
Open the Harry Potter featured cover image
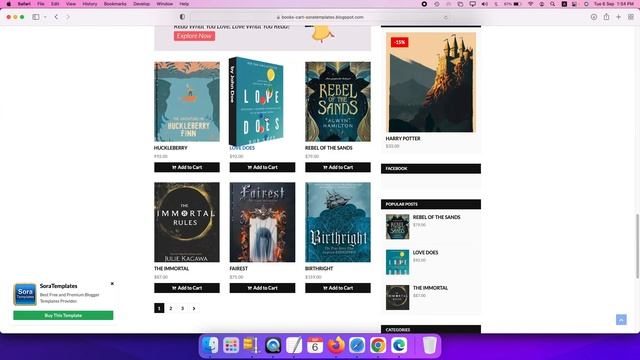pos(431,82)
